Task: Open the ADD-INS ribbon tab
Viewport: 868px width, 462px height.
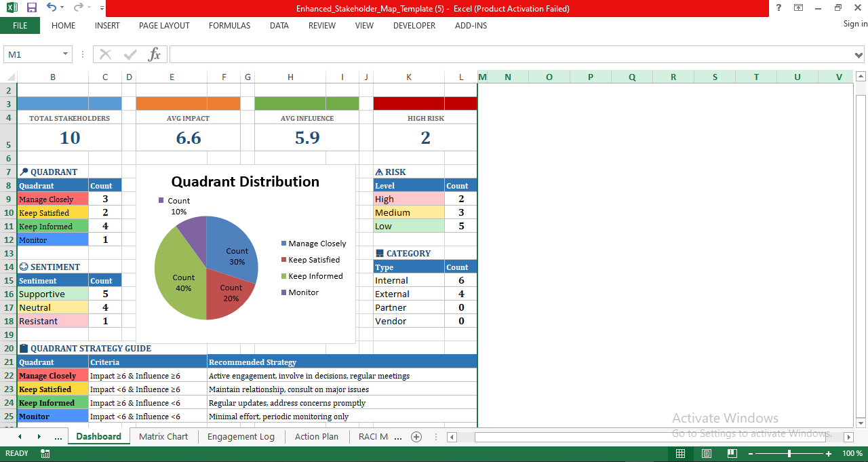Action: click(x=471, y=26)
